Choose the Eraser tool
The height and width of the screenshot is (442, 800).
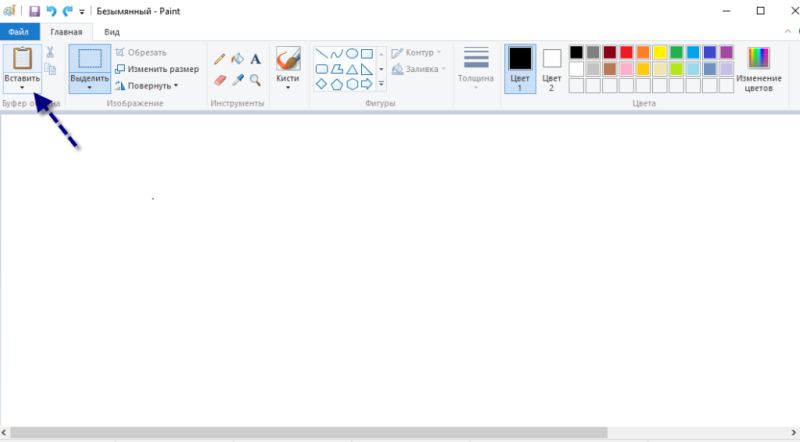click(x=220, y=79)
